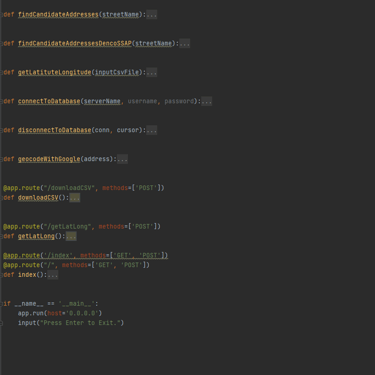Click the inputCsvFile parameter
Viewport: 375px width, 375px height.
(117, 72)
